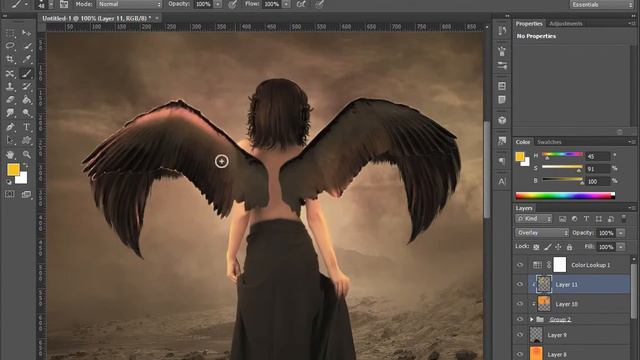Select the Clone Stamp tool

pyautogui.click(x=10, y=87)
